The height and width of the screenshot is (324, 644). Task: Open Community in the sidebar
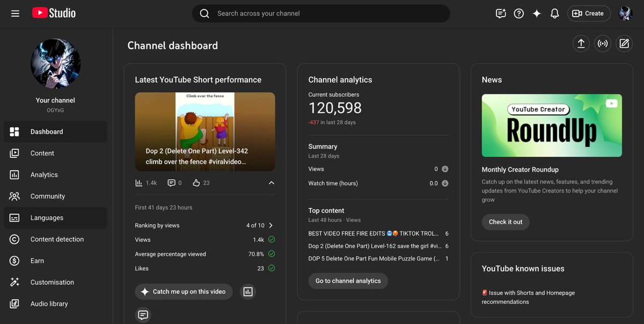point(55,196)
